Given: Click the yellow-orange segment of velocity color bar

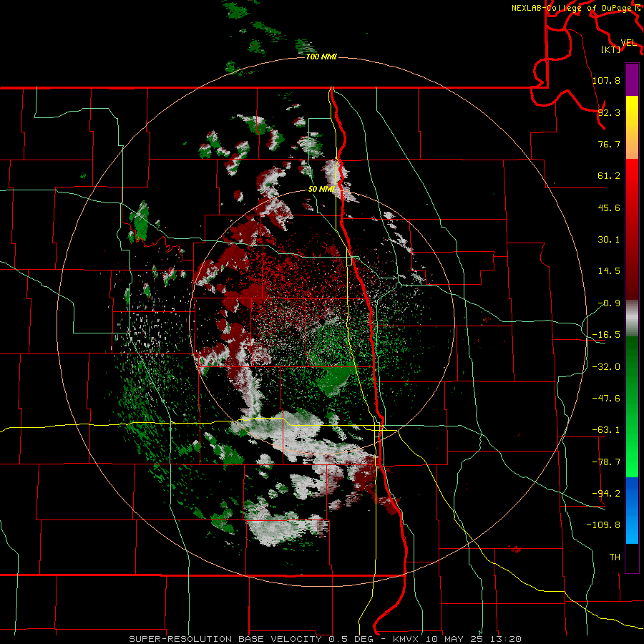Looking at the screenshot, I should (x=632, y=127).
